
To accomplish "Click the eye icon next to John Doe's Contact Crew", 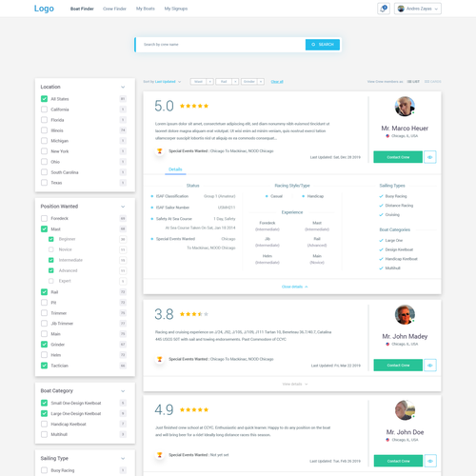I will coord(430,461).
